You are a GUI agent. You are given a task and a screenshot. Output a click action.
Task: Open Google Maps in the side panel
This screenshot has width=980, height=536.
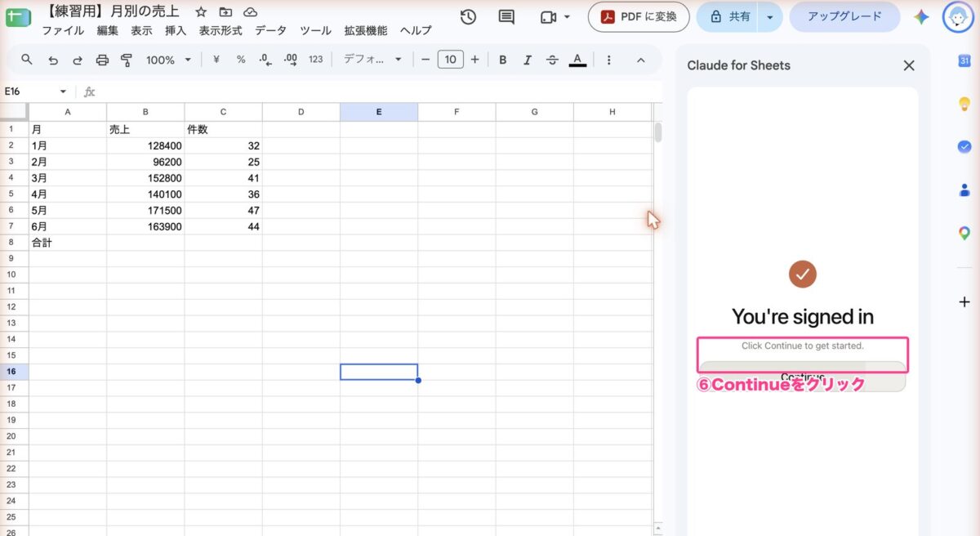point(964,233)
